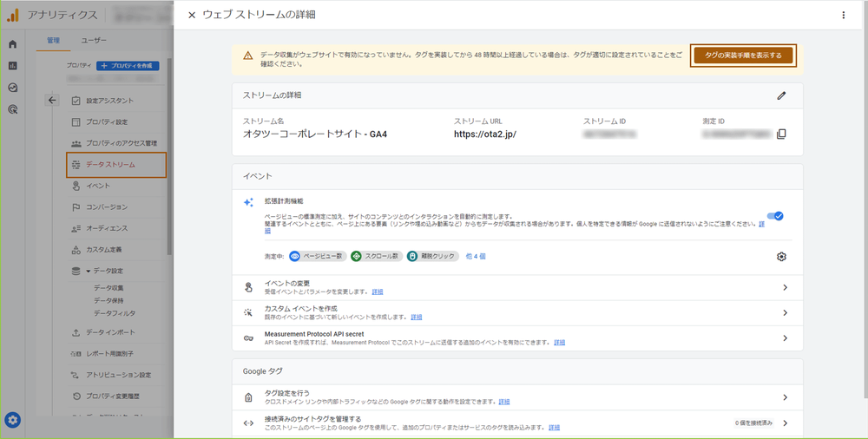Image resolution: width=868 pixels, height=439 pixels.
Task: Edit stream details with pencil icon
Action: [781, 95]
